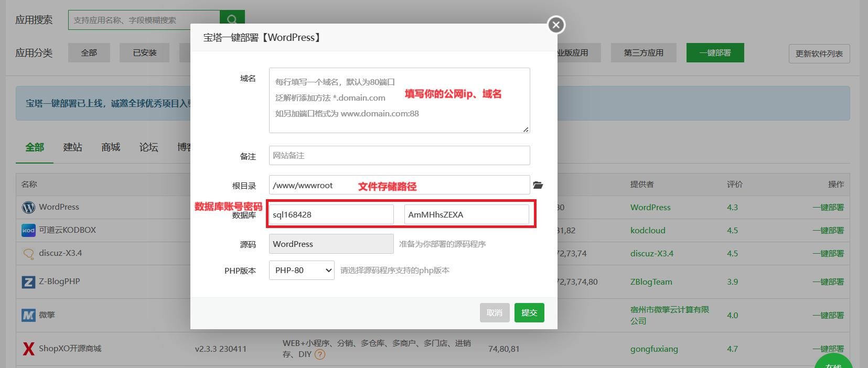Switch to the 全部 sub-tab
868x368 pixels.
(35, 147)
